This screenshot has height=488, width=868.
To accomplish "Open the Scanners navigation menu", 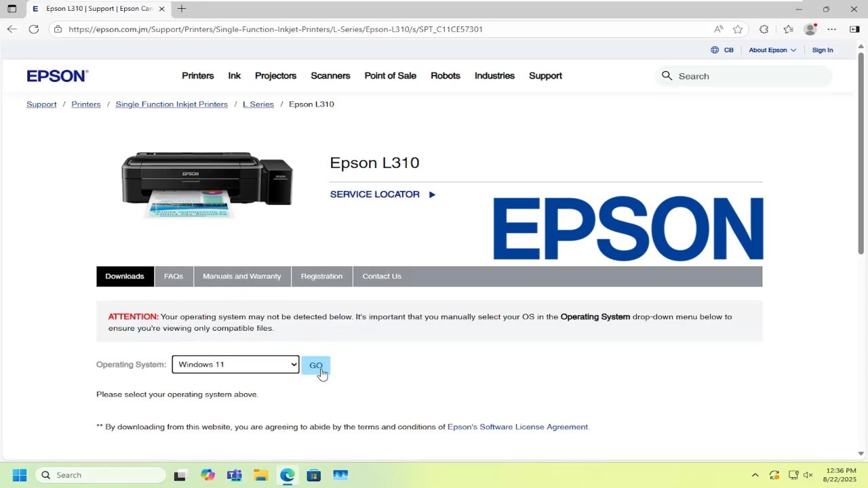I will coord(330,76).
